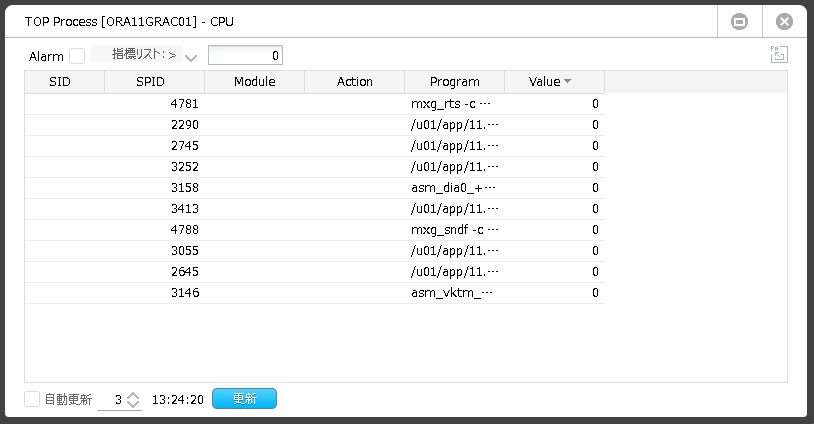Select the row with SPID 3158
Screen dimensions: 814x424
pyautogui.click(x=315, y=188)
